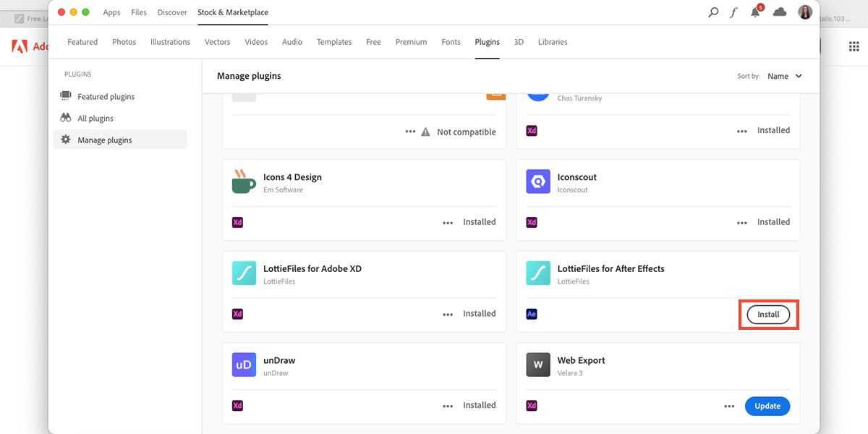Switch to the Files tab
This screenshot has width=868, height=434.
(139, 12)
